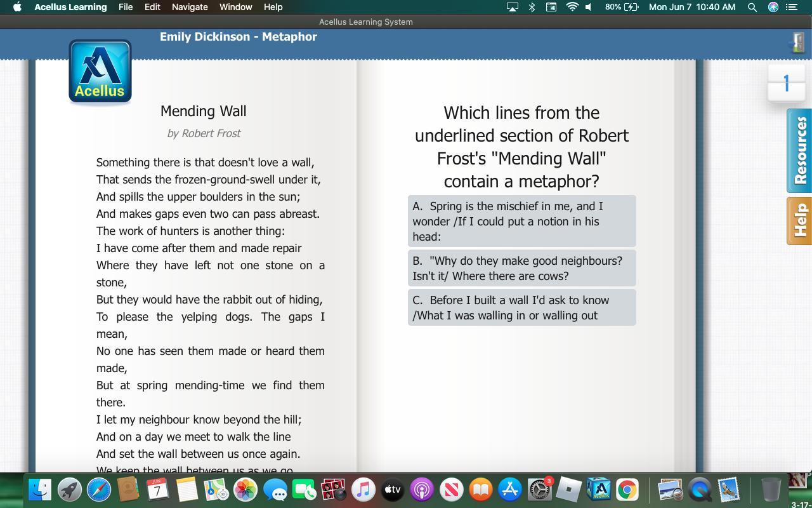
Task: Click the Acellus app icon in dock
Action: click(x=598, y=490)
